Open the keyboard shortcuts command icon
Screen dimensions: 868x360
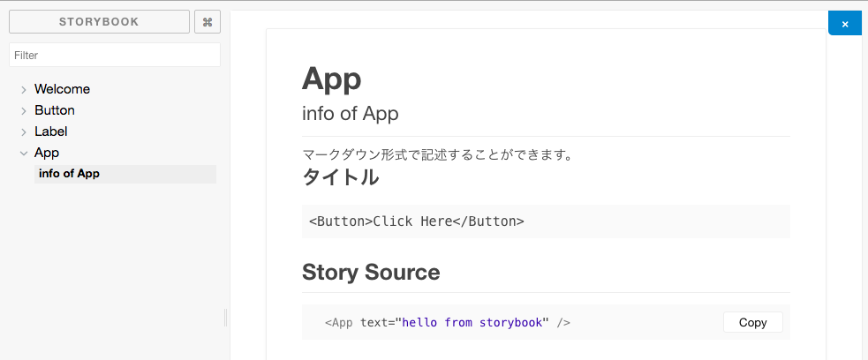(208, 21)
